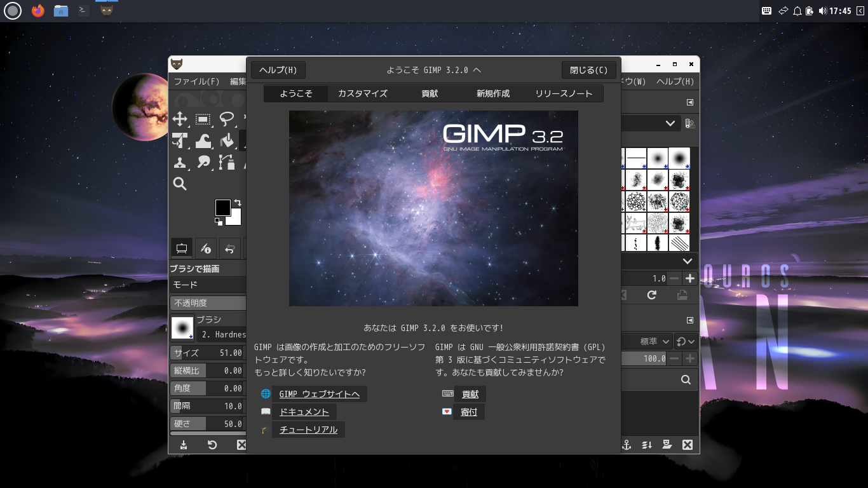Close the dialog with 閉じる(C)
868x488 pixels.
(589, 70)
